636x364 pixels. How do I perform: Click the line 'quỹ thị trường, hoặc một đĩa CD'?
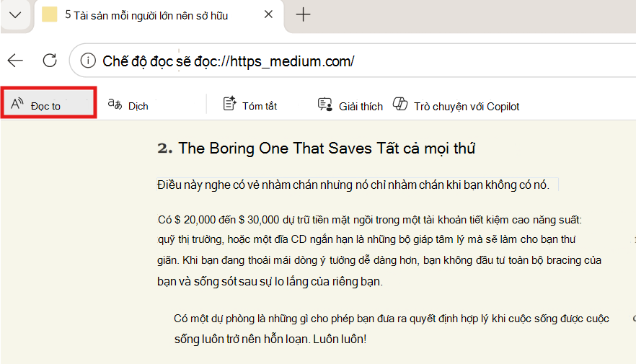click(x=366, y=239)
